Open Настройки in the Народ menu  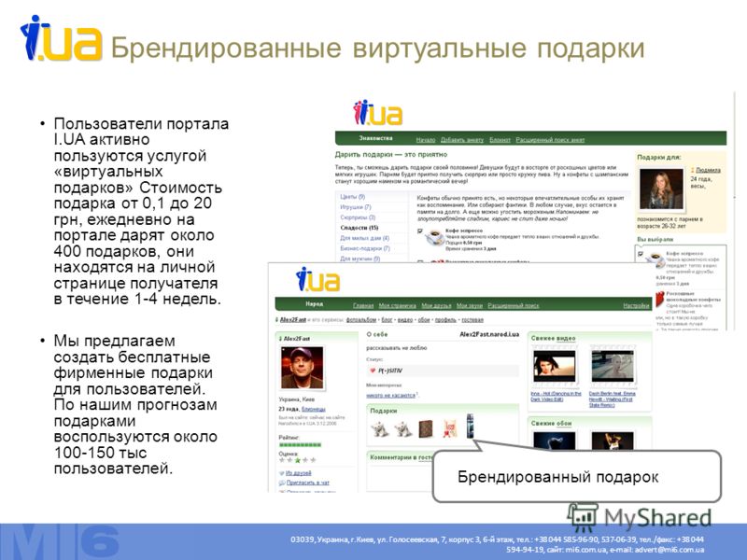pos(636,306)
